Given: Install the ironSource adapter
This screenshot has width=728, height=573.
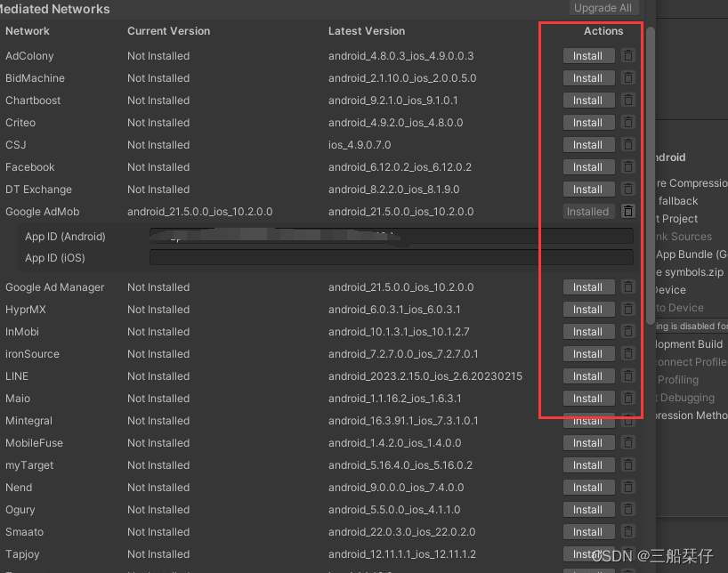Looking at the screenshot, I should 588,354.
